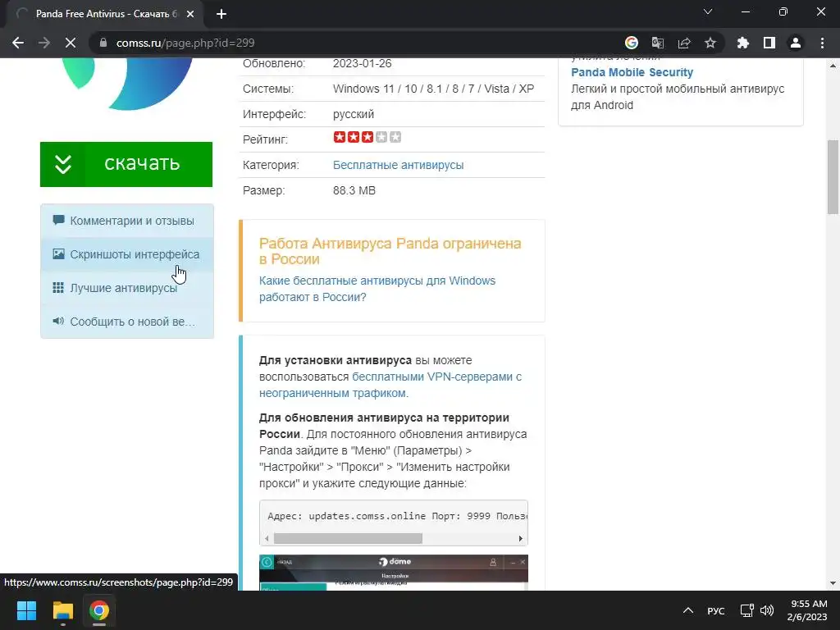Go back to the previous page

pyautogui.click(x=18, y=43)
